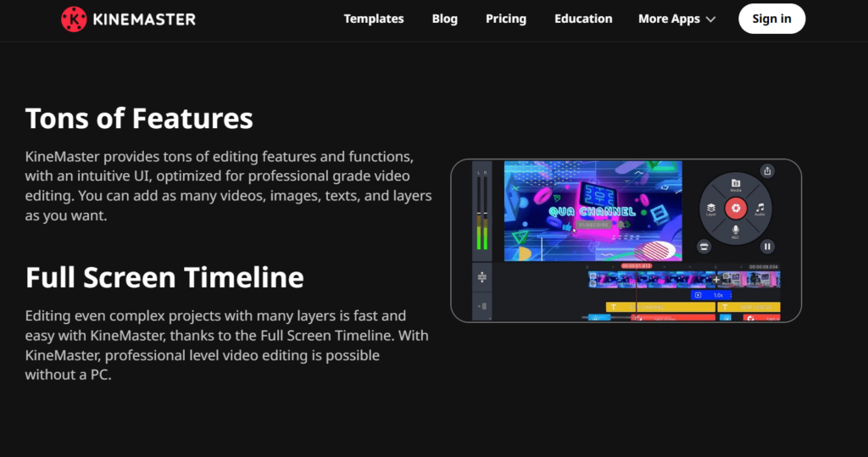The height and width of the screenshot is (457, 868).
Task: Tap the share/export icon in phone mockup
Action: [x=767, y=170]
